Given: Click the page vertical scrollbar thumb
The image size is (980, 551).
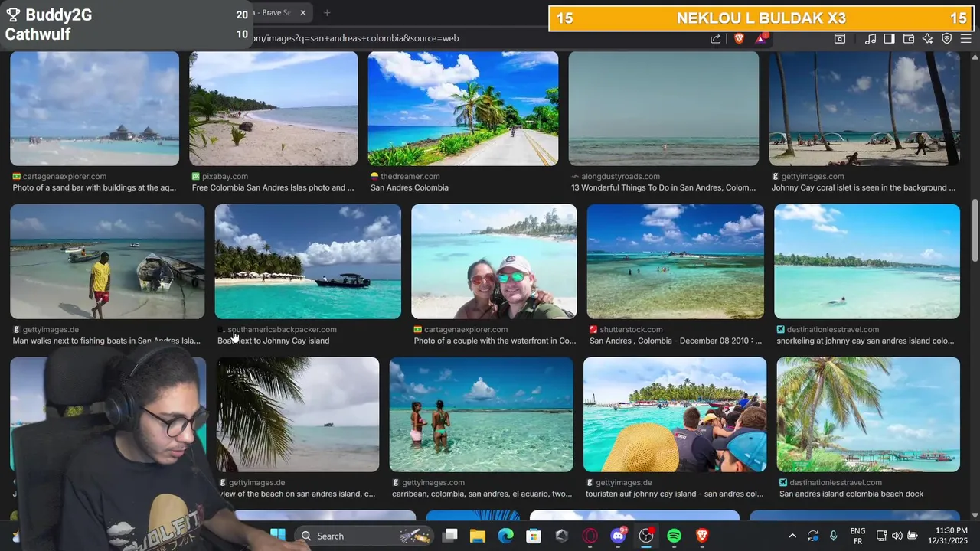Looking at the screenshot, I should 975,231.
